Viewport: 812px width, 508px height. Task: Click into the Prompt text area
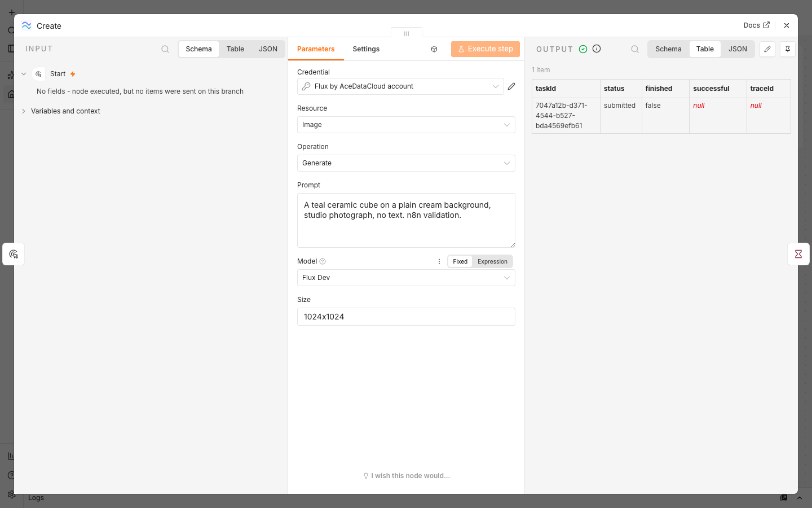point(406,221)
